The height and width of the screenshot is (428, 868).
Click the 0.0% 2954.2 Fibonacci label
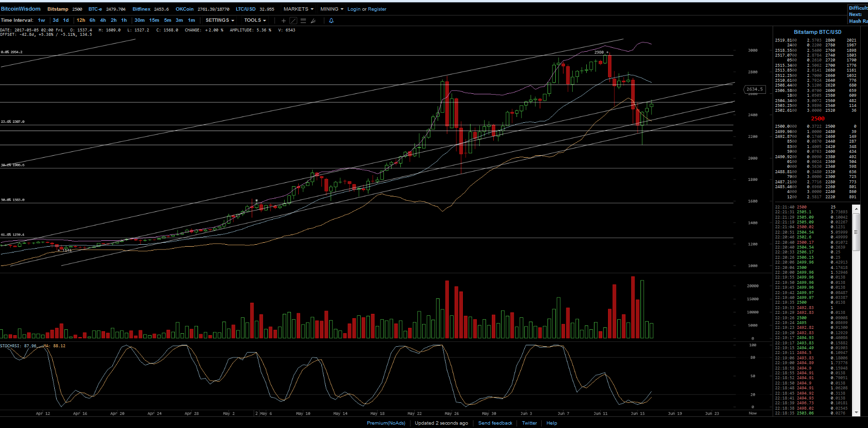point(12,52)
